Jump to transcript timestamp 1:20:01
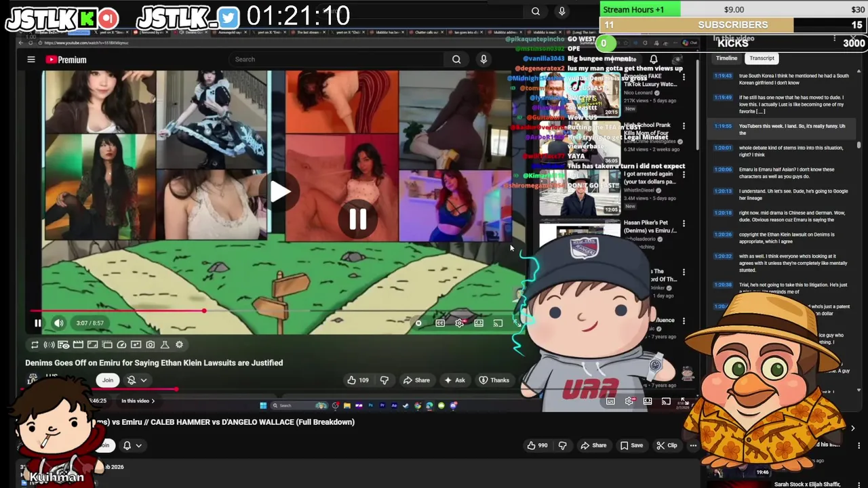This screenshot has height=488, width=868. click(x=722, y=148)
